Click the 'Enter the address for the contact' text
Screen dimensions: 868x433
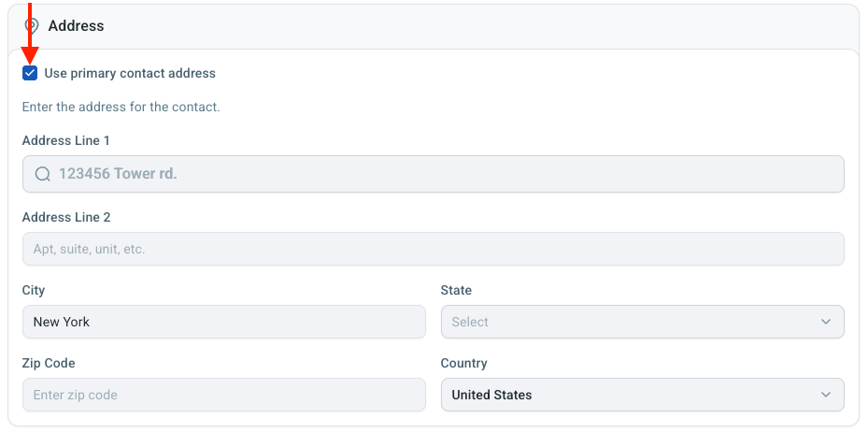[x=121, y=107]
